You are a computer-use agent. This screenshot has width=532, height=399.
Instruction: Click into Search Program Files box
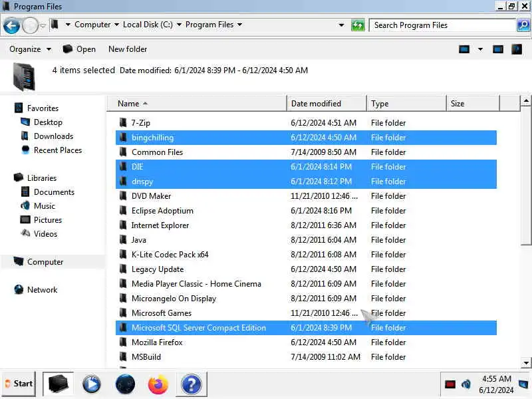click(442, 25)
